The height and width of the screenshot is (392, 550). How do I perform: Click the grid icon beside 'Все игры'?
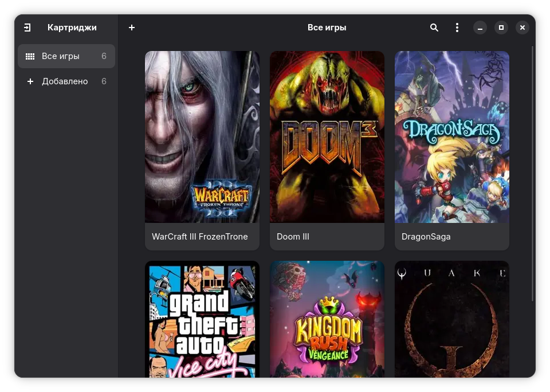point(30,56)
